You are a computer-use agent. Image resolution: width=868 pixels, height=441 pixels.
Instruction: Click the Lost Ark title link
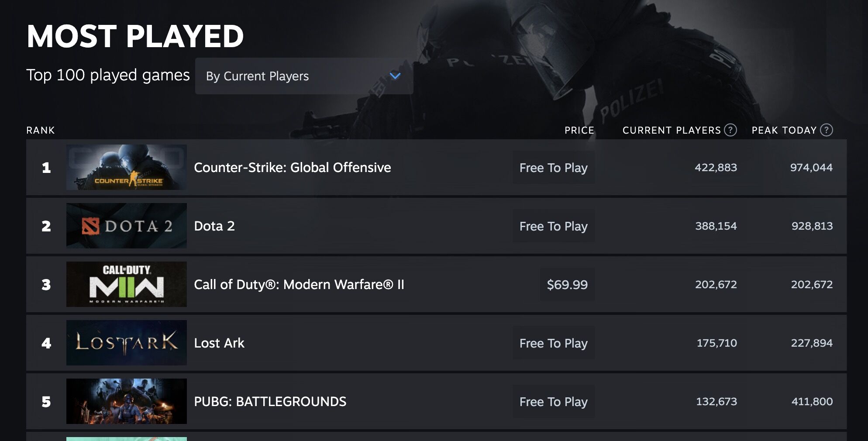pyautogui.click(x=219, y=343)
